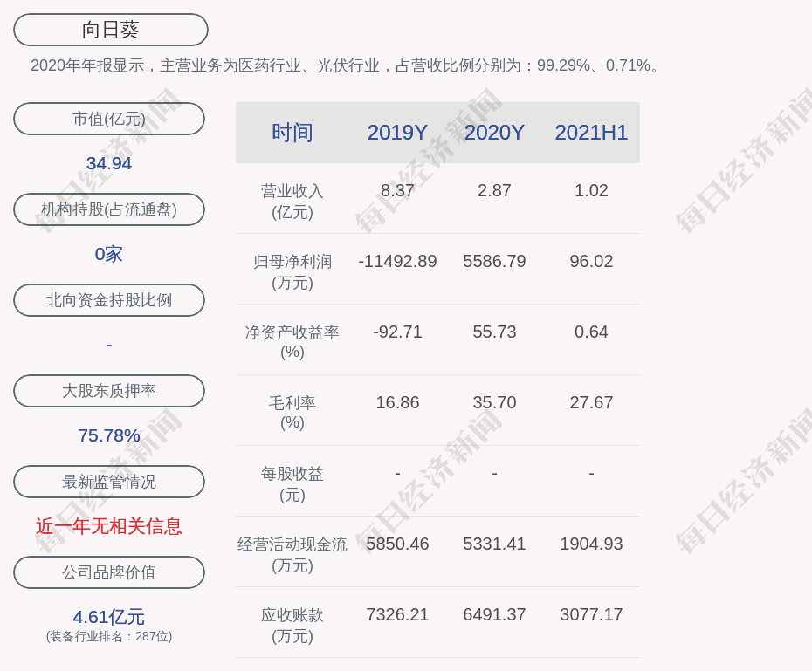Click net profit value 5586.79
The width and height of the screenshot is (812, 671).
[x=494, y=261]
